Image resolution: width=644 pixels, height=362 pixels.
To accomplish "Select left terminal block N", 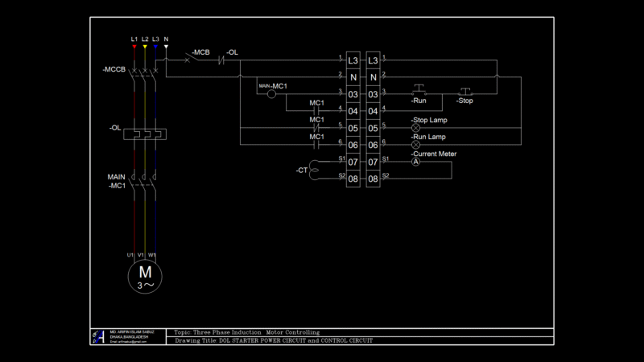I will tap(353, 77).
